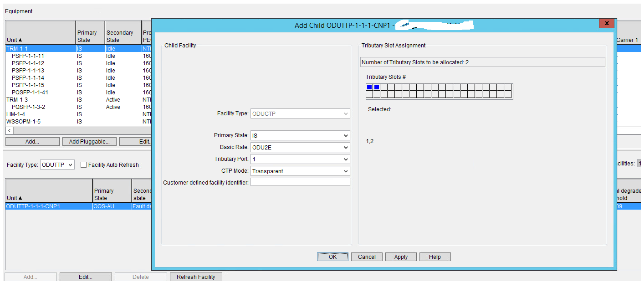Select tributary slot 3 in the grid
The width and height of the screenshot is (644, 283).
pyautogui.click(x=384, y=87)
